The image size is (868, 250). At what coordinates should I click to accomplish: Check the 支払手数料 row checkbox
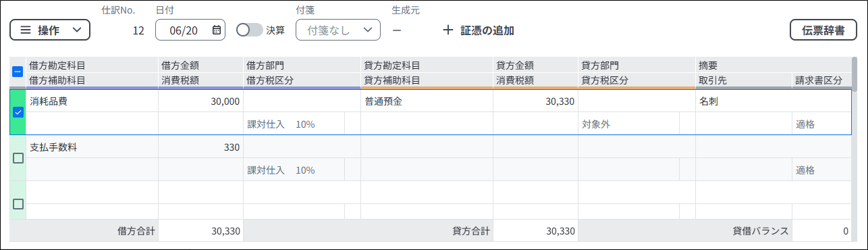pyautogui.click(x=18, y=158)
